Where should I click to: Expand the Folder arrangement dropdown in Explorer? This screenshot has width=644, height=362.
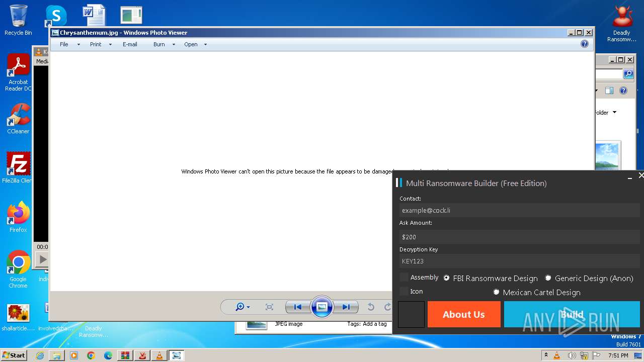(614, 113)
